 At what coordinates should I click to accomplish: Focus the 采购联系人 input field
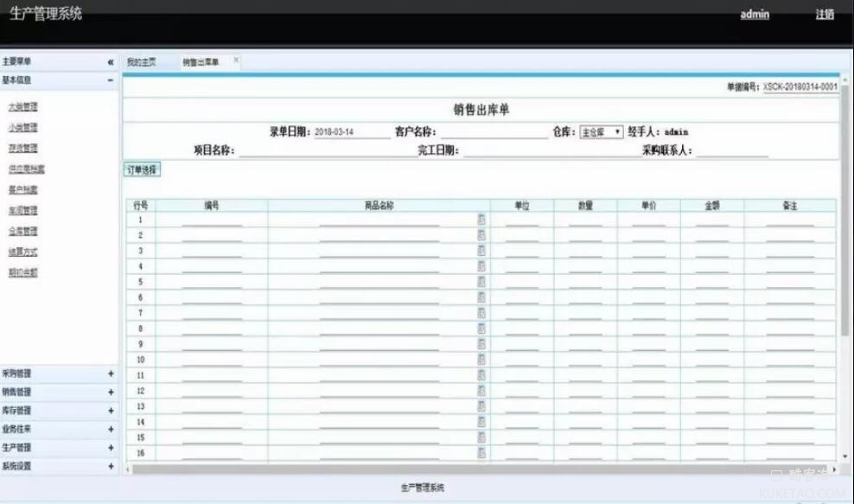point(732,150)
